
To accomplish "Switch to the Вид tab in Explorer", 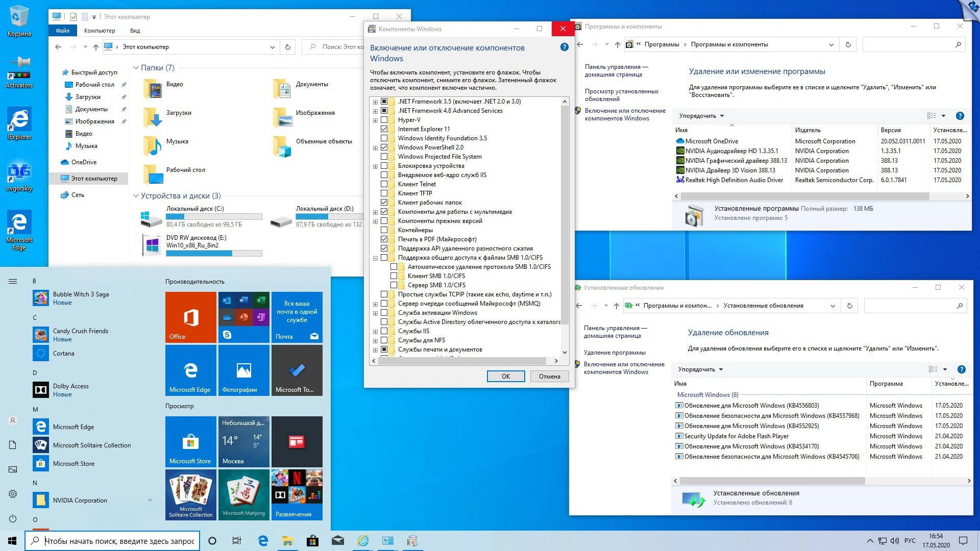I will (x=135, y=30).
